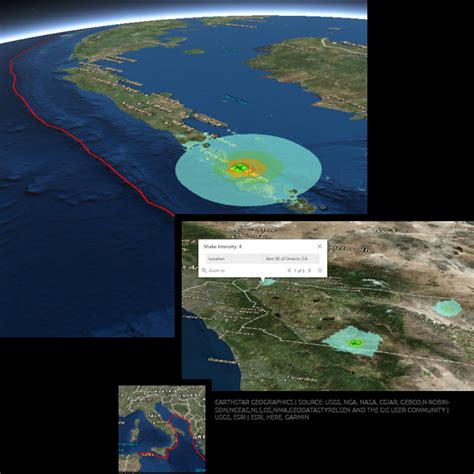Viewport: 474px width, 474px height.
Task: Open the feature list menu icon in popup
Action: click(x=320, y=270)
